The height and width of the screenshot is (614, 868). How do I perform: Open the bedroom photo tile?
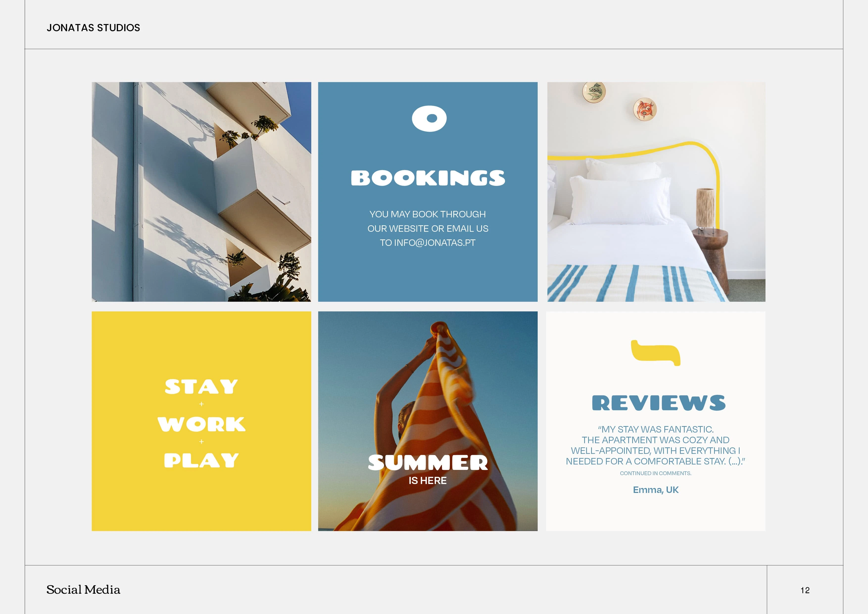(x=656, y=192)
